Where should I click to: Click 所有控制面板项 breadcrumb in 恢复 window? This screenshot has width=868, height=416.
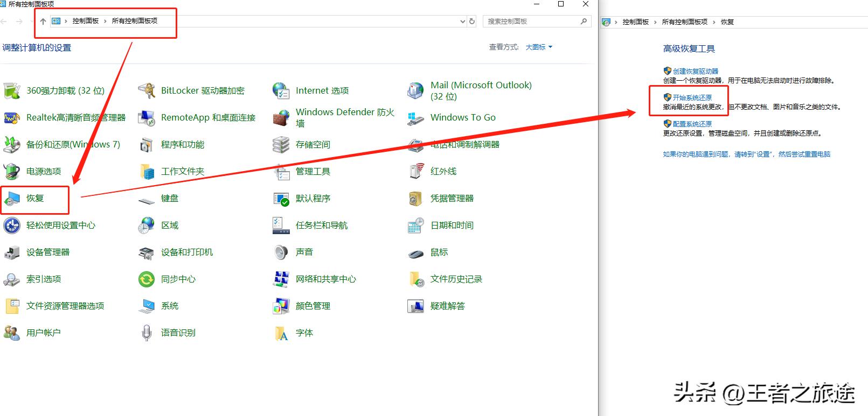[x=685, y=22]
